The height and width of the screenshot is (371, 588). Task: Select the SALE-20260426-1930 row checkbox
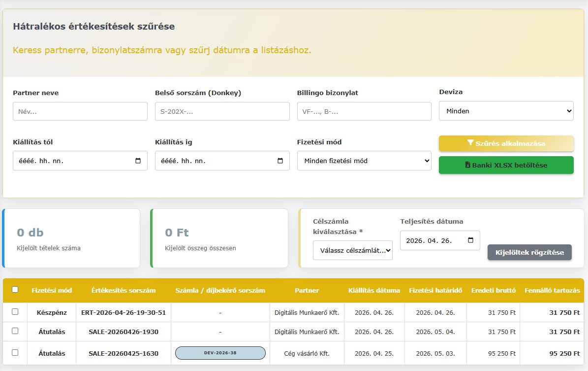point(15,331)
